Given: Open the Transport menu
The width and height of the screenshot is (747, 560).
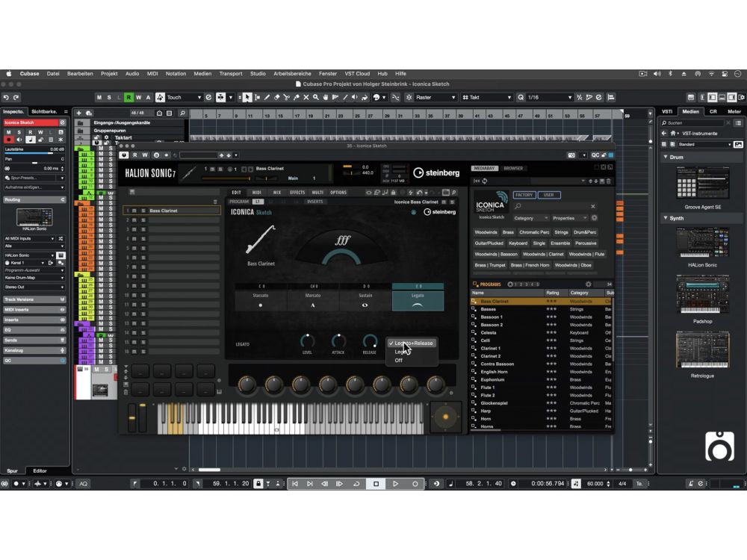Looking at the screenshot, I should pos(230,74).
